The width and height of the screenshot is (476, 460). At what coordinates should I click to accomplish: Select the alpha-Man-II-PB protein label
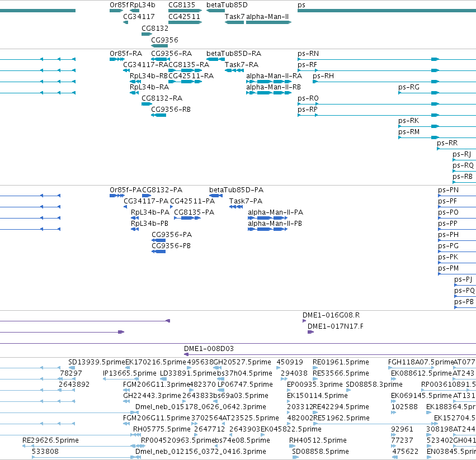click(x=275, y=224)
